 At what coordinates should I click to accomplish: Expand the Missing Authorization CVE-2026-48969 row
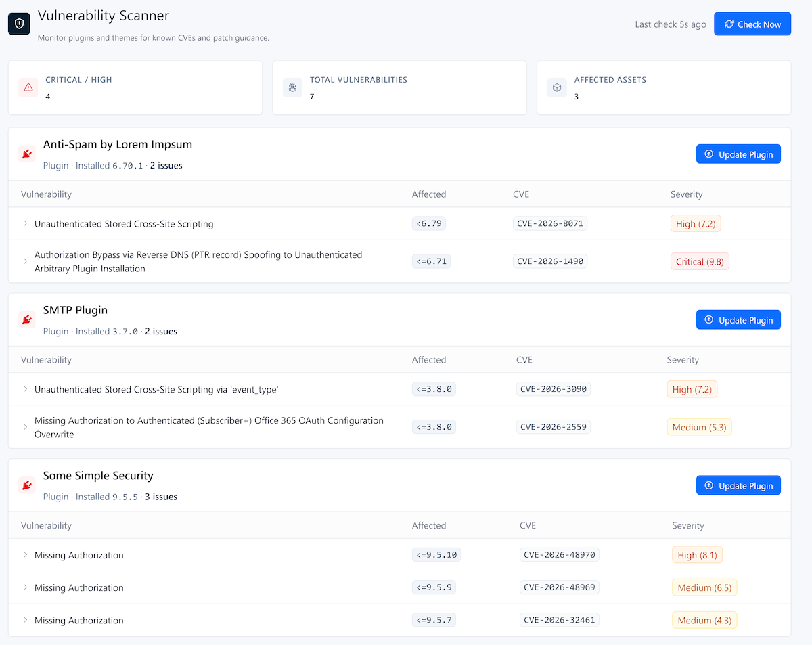(x=25, y=587)
